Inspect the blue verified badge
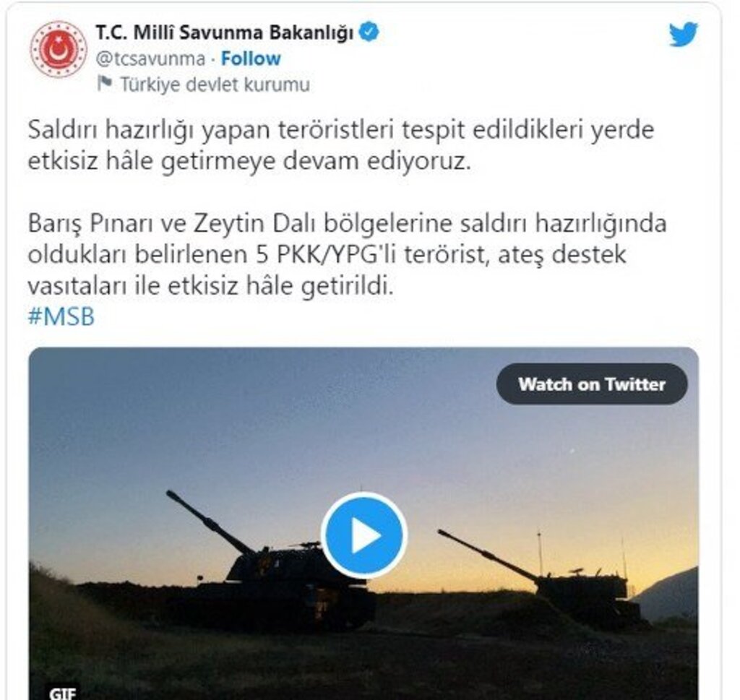 [x=369, y=32]
